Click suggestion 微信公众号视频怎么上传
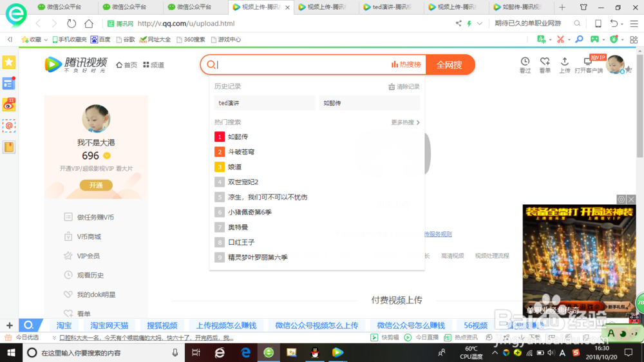This screenshot has height=362, width=644. [317, 325]
